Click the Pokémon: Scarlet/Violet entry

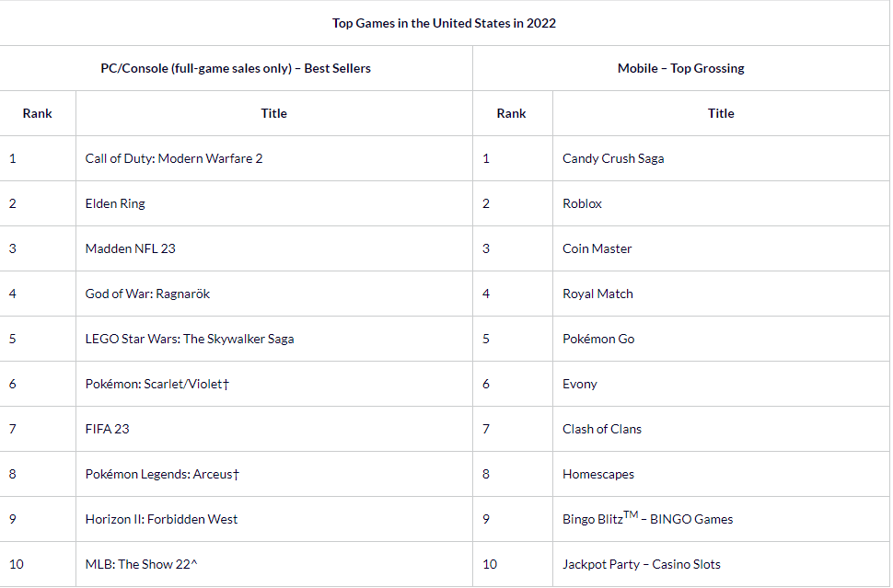tap(157, 384)
